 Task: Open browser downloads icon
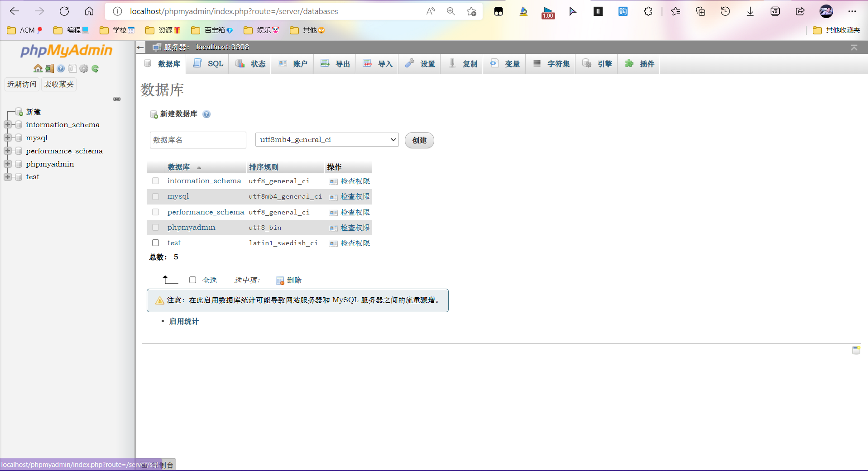coord(750,11)
